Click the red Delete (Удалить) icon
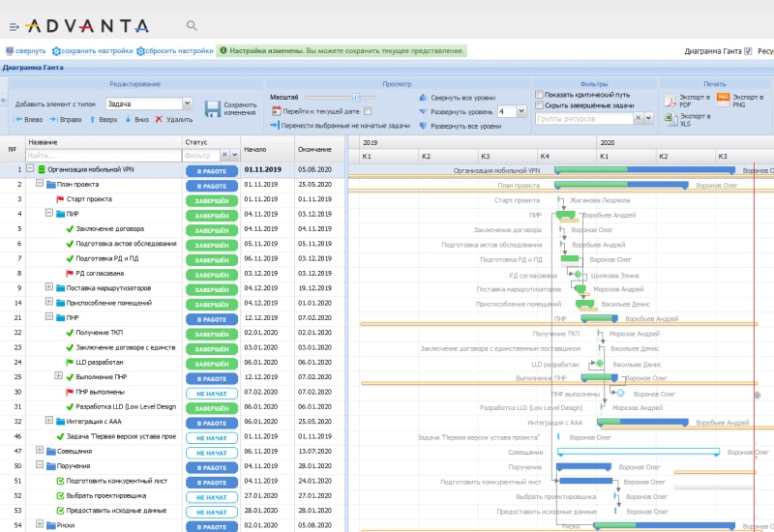 [160, 120]
